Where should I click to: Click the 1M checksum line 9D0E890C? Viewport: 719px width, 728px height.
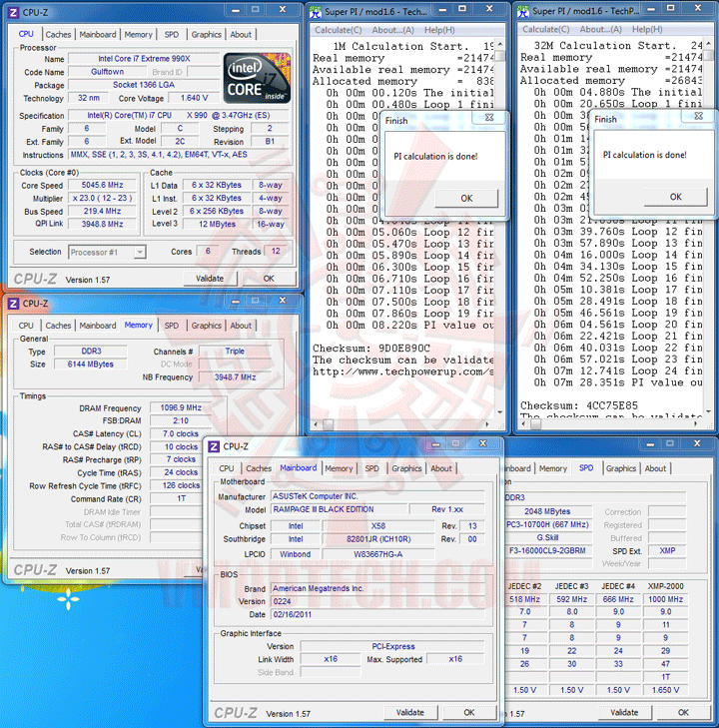371,349
